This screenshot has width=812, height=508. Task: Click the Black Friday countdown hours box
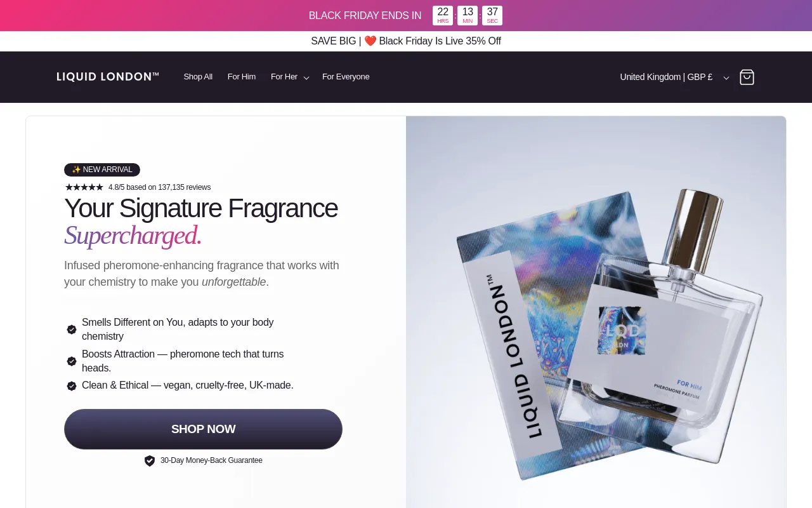[x=443, y=15]
